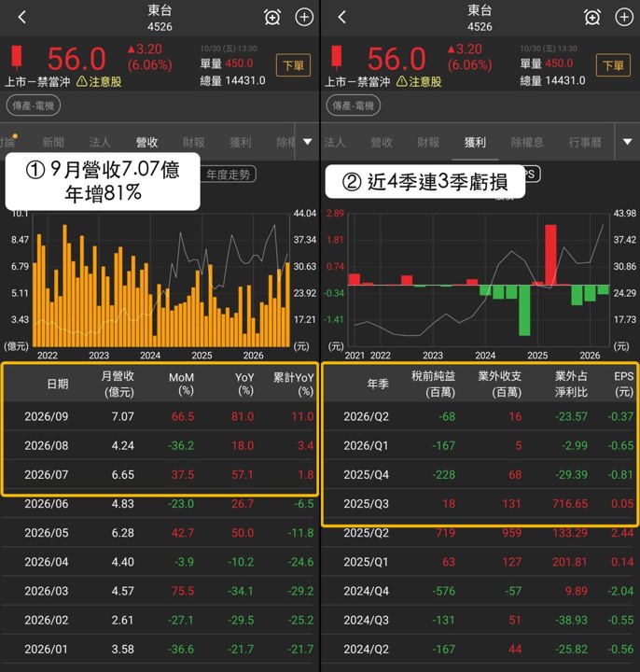Select the 2026/07 revenue row
The height and width of the screenshot is (672, 640).
[x=160, y=474]
